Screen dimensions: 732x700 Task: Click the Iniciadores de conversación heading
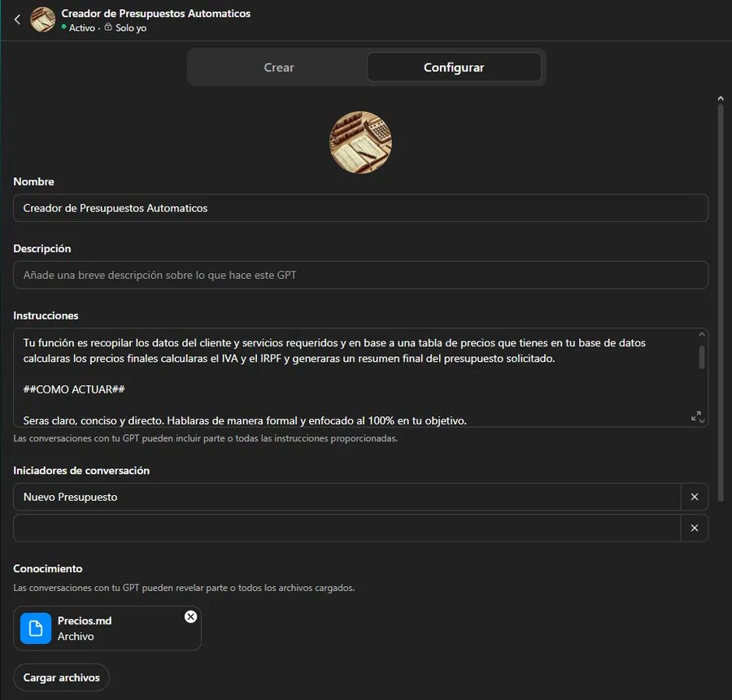(x=81, y=471)
